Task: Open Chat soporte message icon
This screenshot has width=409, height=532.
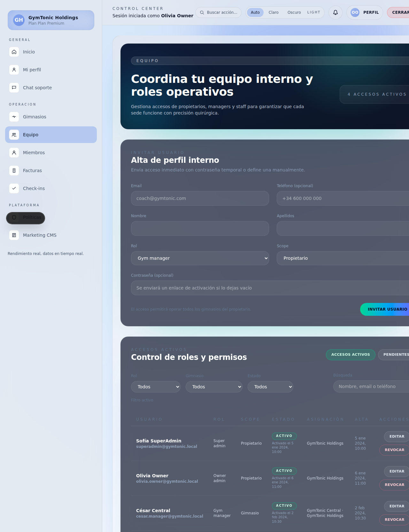Action: pyautogui.click(x=14, y=88)
